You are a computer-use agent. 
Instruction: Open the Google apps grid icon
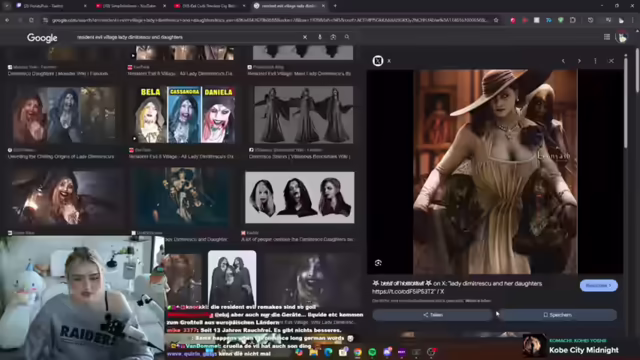[x=607, y=37]
